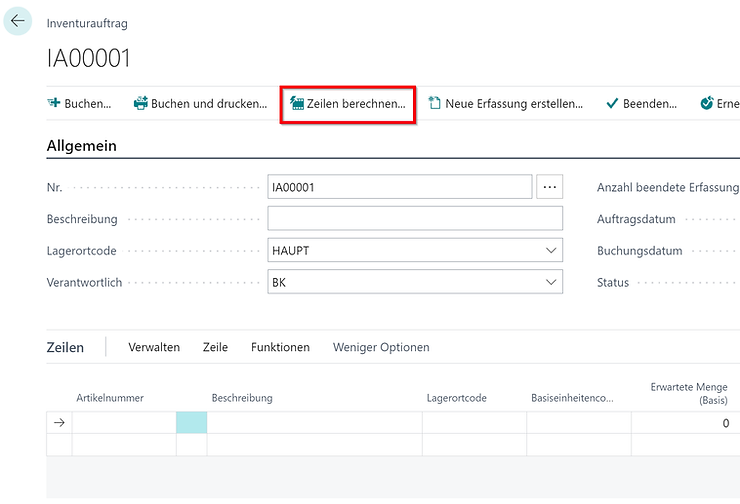
Task: Open the Funktionen menu
Action: (x=280, y=347)
